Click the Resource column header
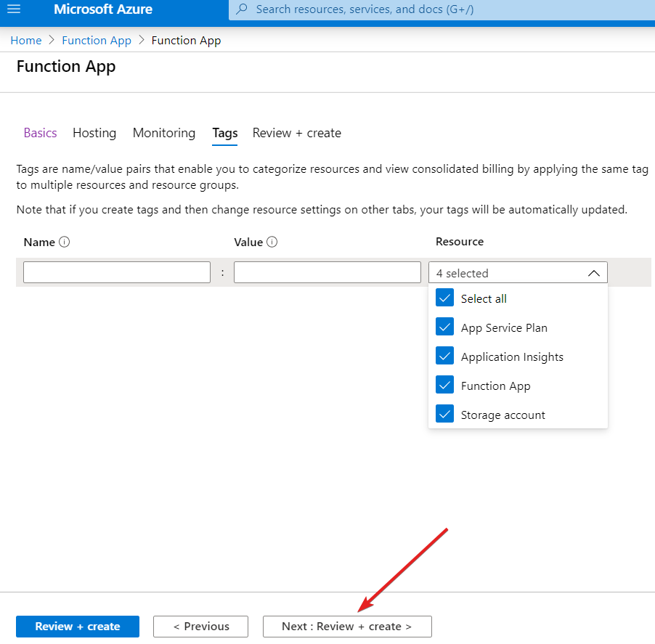 point(460,241)
